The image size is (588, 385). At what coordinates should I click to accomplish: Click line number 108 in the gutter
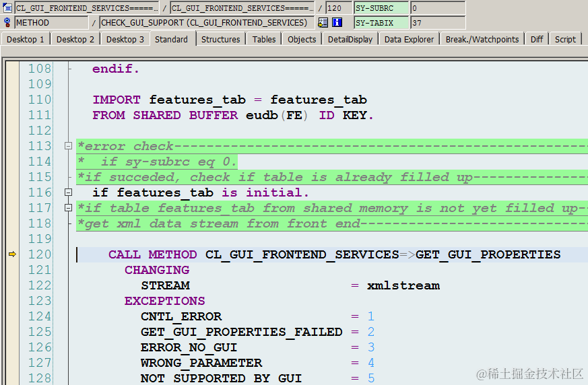point(39,69)
